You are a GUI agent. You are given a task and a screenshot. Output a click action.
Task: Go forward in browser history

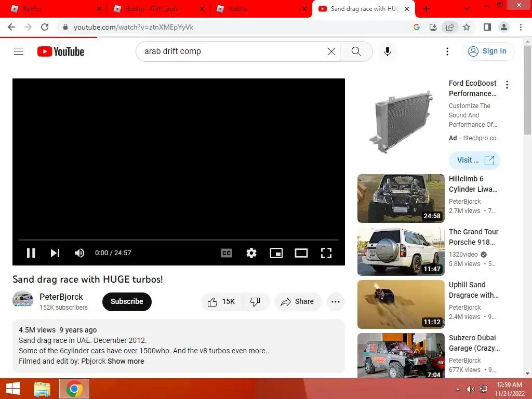click(28, 27)
